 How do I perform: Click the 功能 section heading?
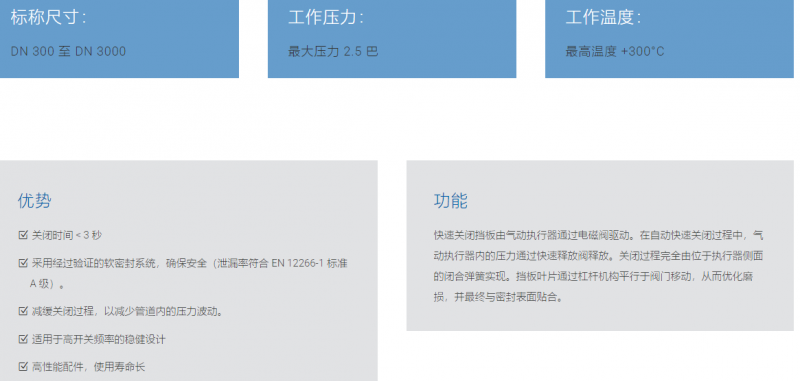click(451, 200)
